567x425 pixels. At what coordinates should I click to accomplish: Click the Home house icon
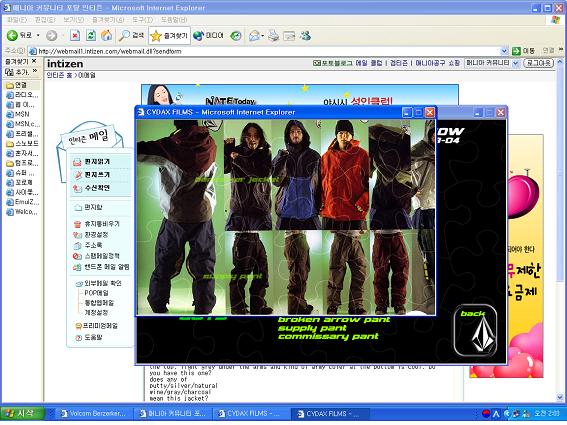pos(106,35)
